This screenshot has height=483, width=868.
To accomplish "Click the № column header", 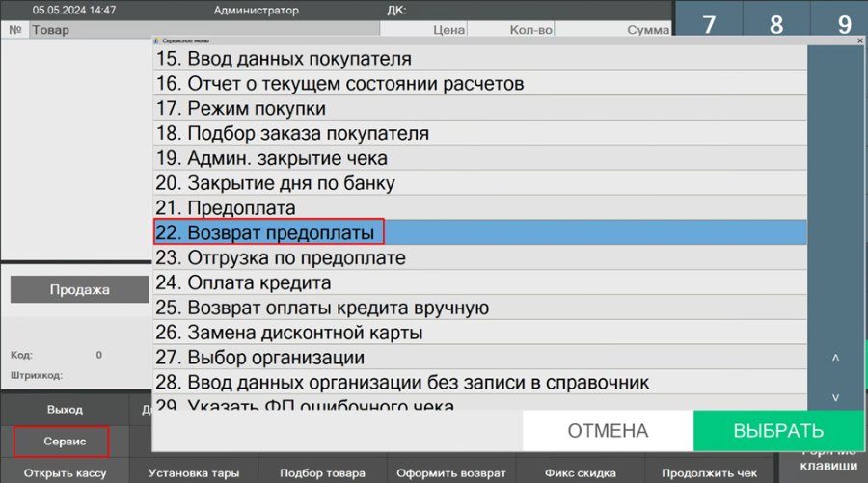I will (x=15, y=29).
